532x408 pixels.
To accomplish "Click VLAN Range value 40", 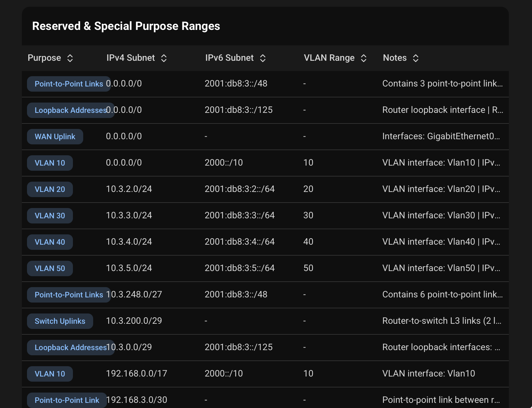I will (x=308, y=242).
